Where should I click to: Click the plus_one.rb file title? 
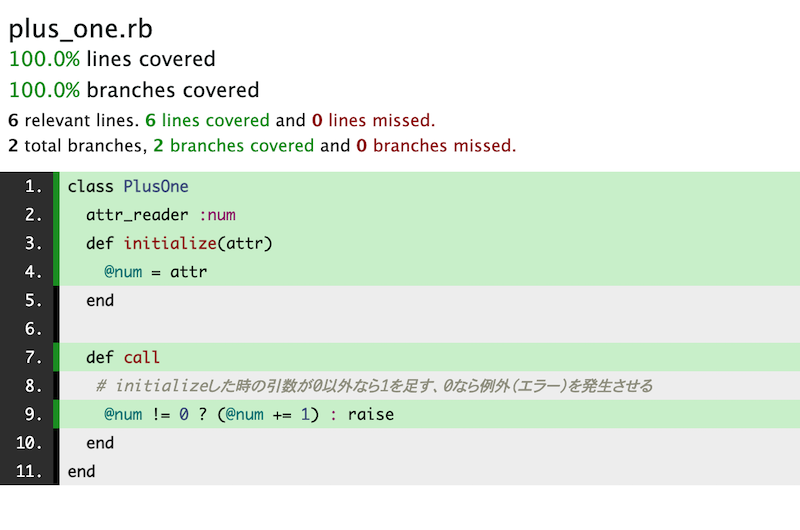(x=81, y=29)
